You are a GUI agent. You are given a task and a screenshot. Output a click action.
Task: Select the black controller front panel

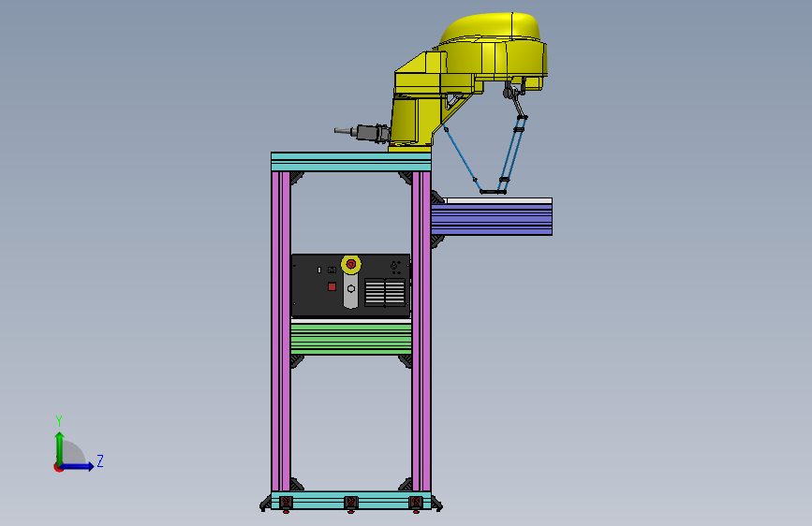[350, 285]
